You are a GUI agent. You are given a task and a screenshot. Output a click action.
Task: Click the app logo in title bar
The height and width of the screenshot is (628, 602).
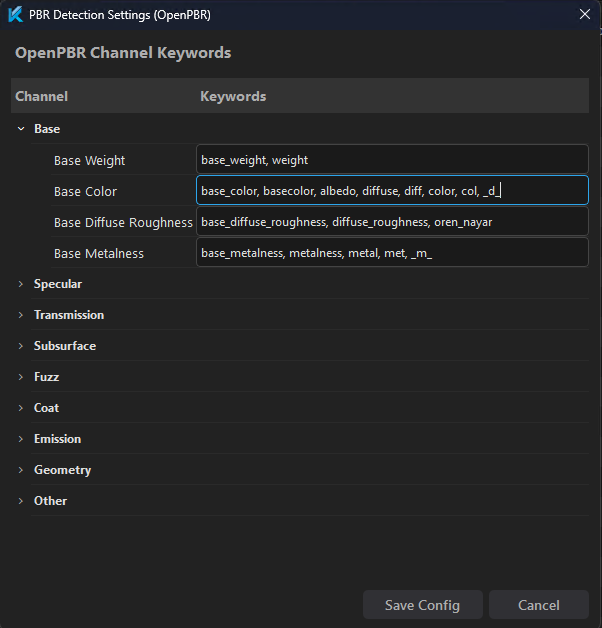[16, 14]
